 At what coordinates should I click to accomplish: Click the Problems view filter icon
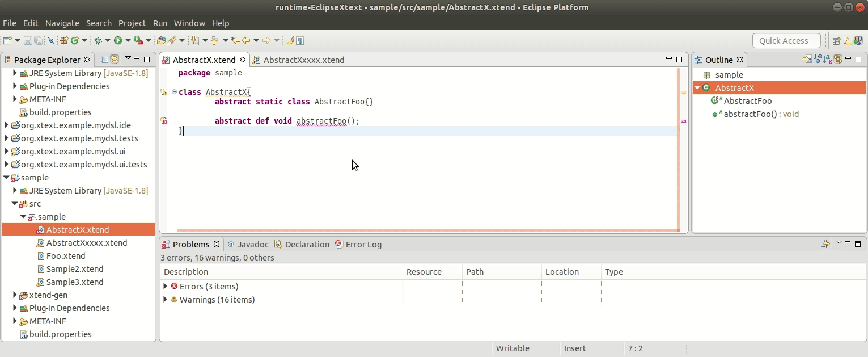(825, 243)
